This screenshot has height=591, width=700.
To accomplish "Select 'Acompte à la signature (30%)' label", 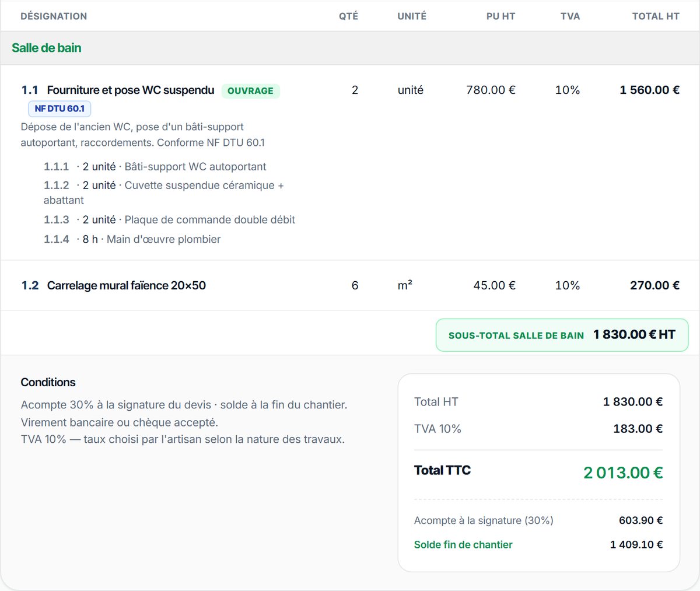I will coord(484,520).
